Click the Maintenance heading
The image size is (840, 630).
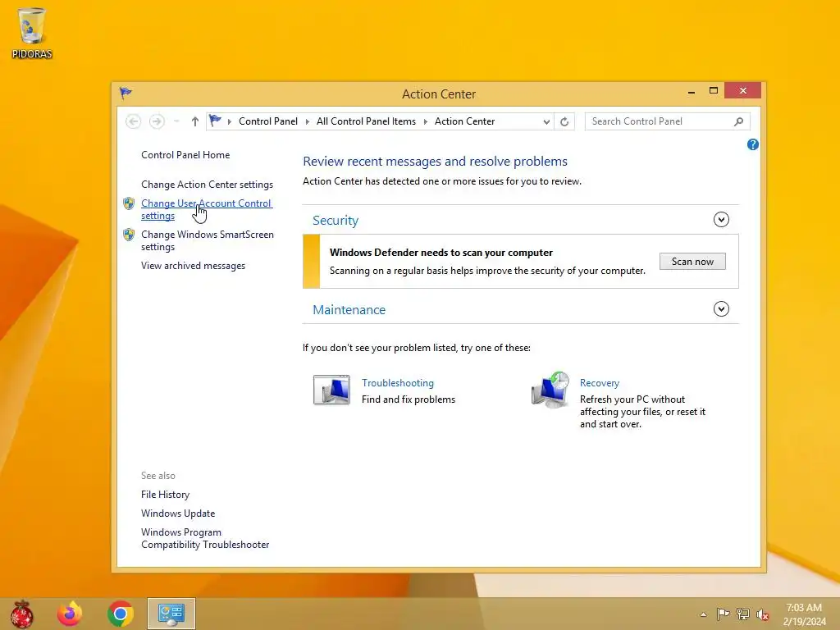pyautogui.click(x=349, y=309)
